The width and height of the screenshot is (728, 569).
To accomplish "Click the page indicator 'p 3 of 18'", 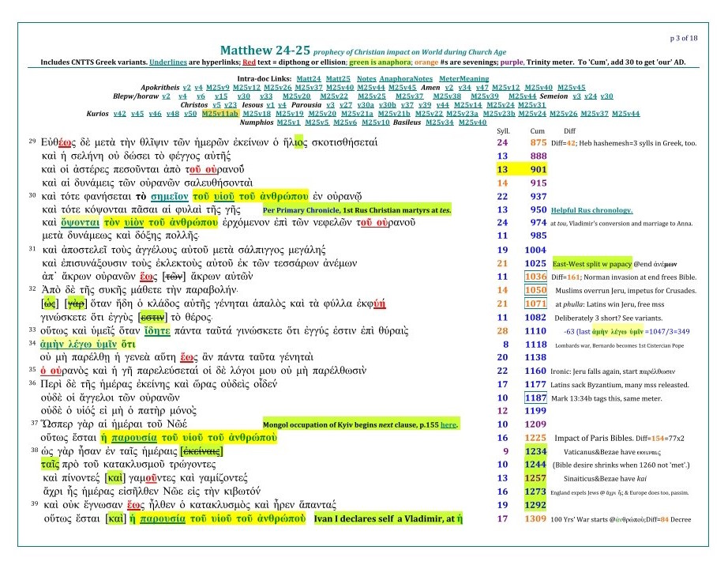I will [684, 38].
